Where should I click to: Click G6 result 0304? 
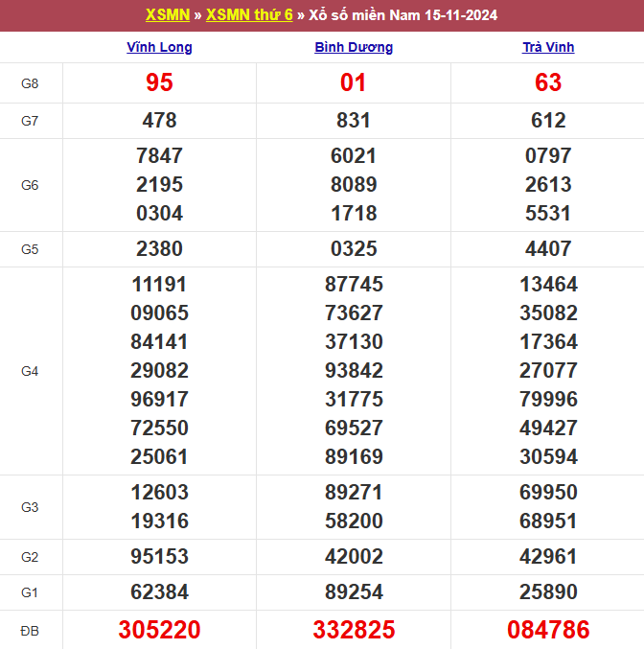[159, 214]
